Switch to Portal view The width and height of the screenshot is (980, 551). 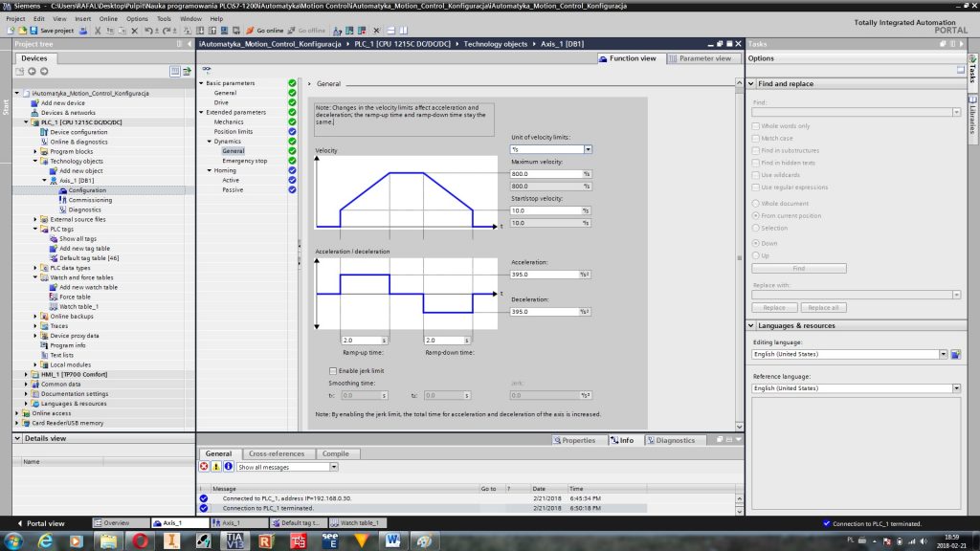(x=40, y=523)
